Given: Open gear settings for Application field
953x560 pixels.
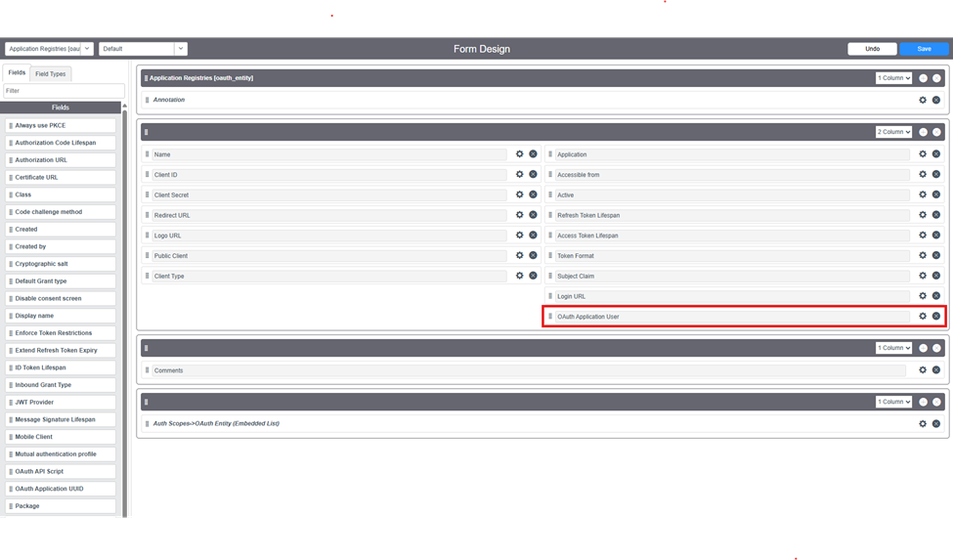Looking at the screenshot, I should (x=923, y=154).
